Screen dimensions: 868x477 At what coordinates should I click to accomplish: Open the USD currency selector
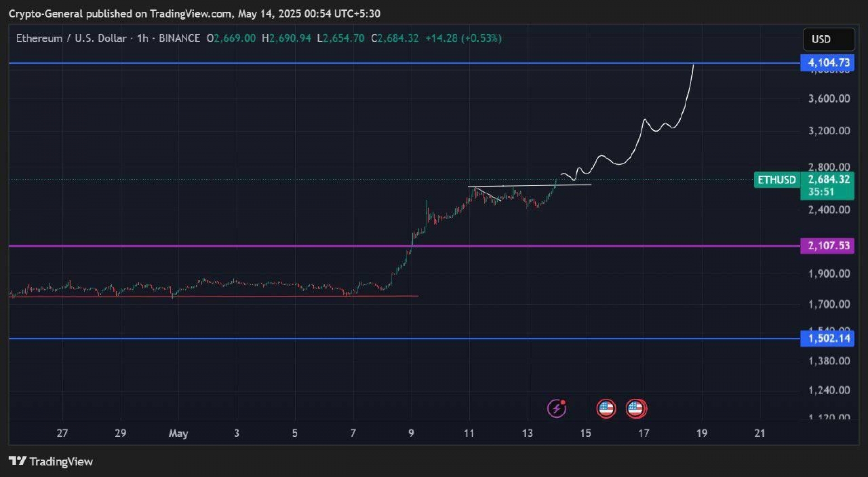point(829,39)
